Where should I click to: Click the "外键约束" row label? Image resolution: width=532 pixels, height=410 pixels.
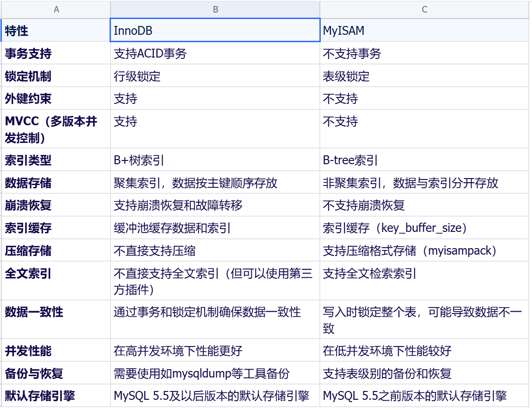point(56,99)
